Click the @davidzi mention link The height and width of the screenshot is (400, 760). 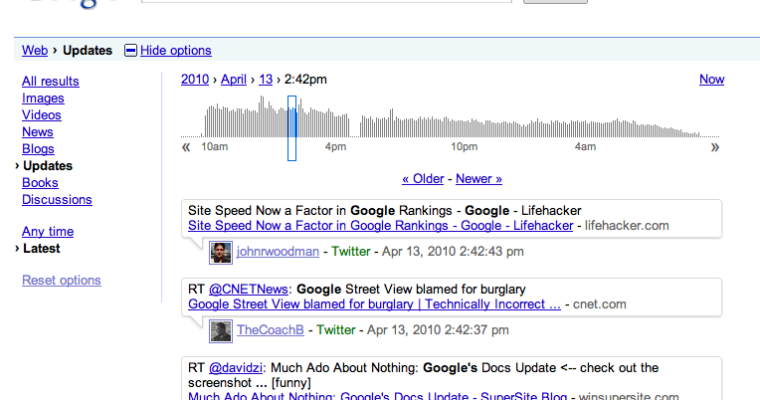pyautogui.click(x=236, y=368)
